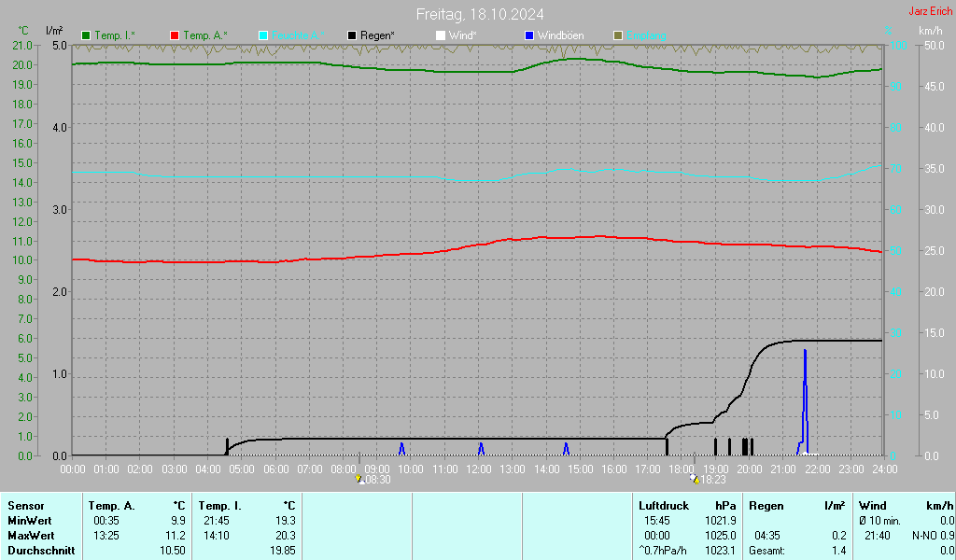The height and width of the screenshot is (560, 956).
Task: Click the '19.3' indoor minimum value
Action: pos(286,521)
